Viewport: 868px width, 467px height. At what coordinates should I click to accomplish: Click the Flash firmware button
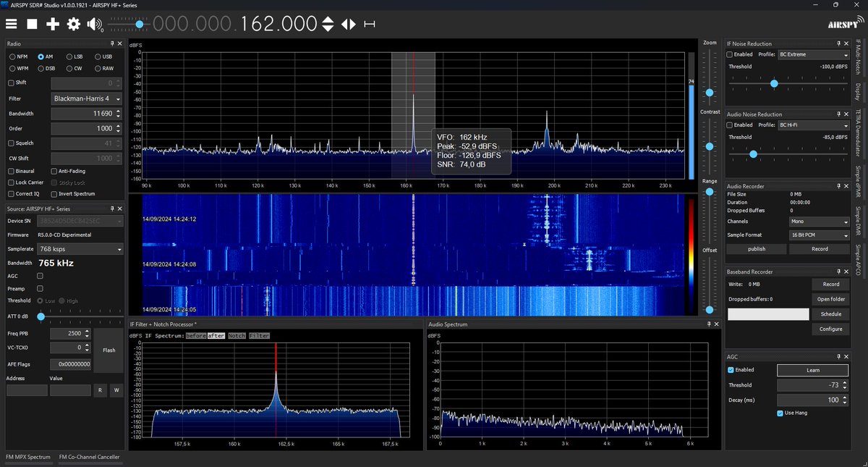coord(109,350)
